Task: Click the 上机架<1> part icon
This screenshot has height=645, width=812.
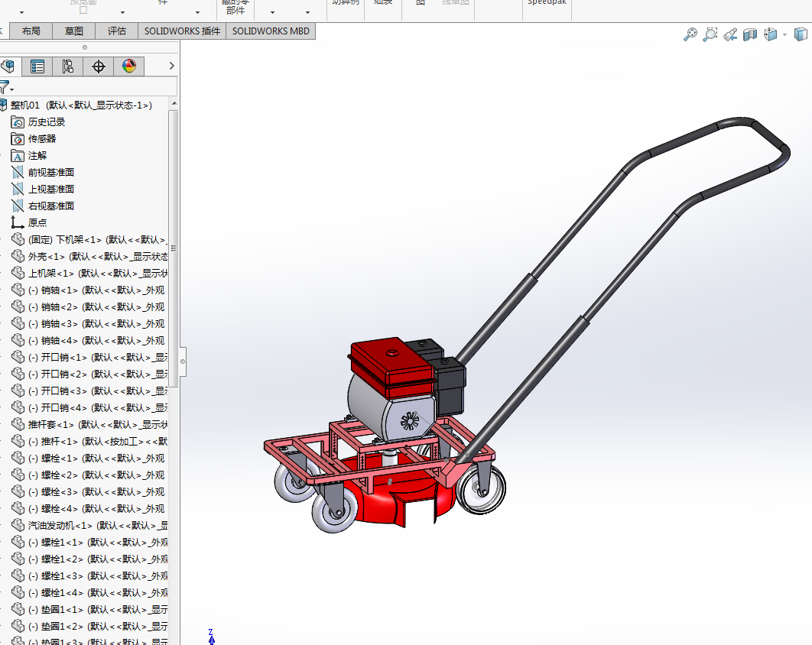Action: pos(18,274)
